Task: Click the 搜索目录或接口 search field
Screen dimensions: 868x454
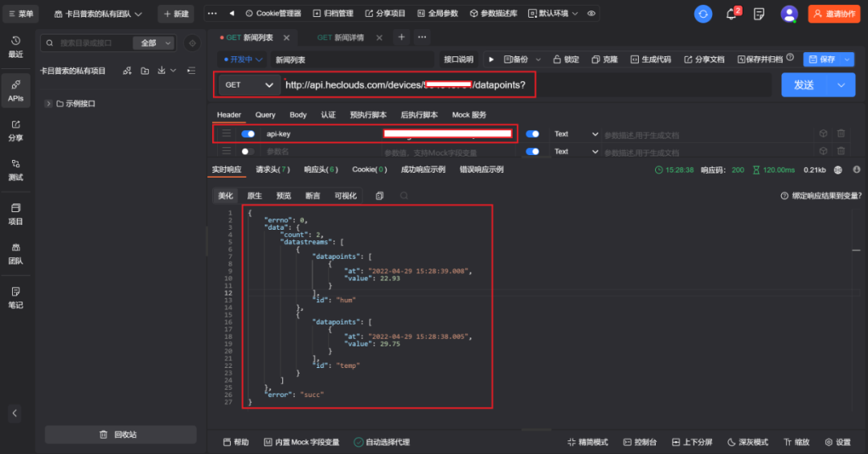Action: 88,43
